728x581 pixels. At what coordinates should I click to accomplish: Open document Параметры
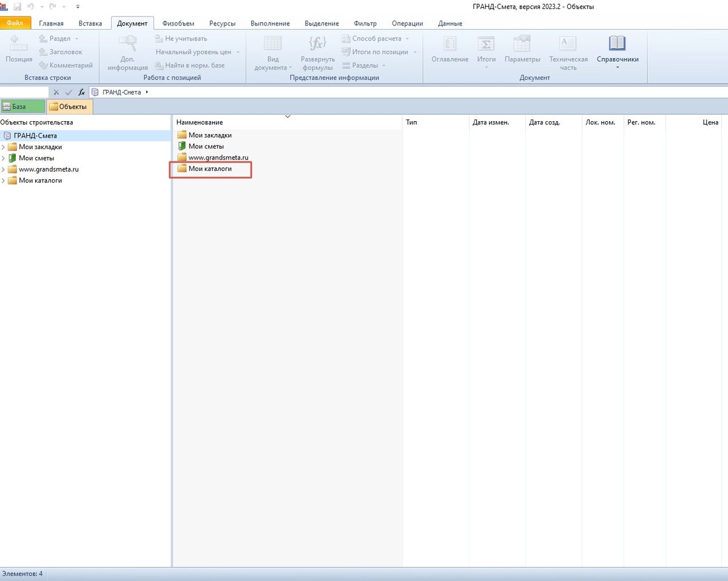click(522, 49)
